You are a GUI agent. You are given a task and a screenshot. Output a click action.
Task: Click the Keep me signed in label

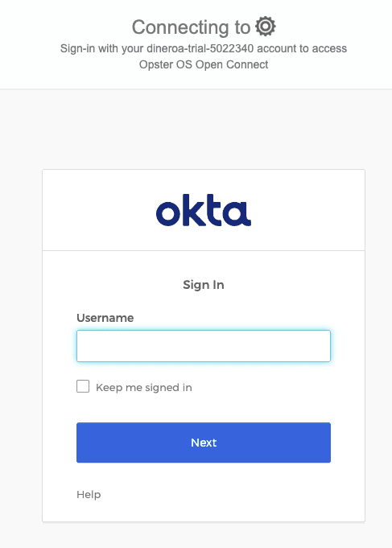click(x=144, y=388)
